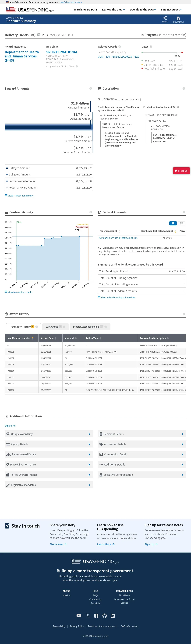Click the USAspending.gov header logo
Viewport: 191px width, 644px height.
[x=30, y=10]
